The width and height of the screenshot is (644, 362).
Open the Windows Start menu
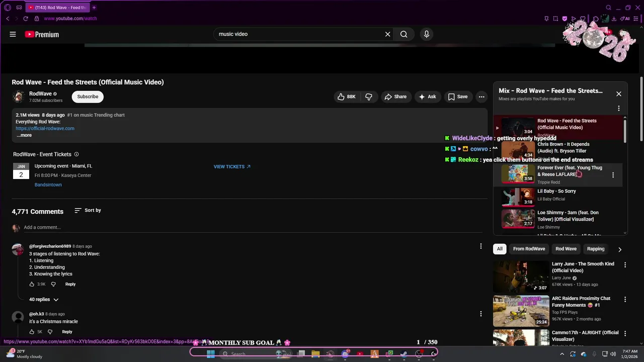click(211, 354)
